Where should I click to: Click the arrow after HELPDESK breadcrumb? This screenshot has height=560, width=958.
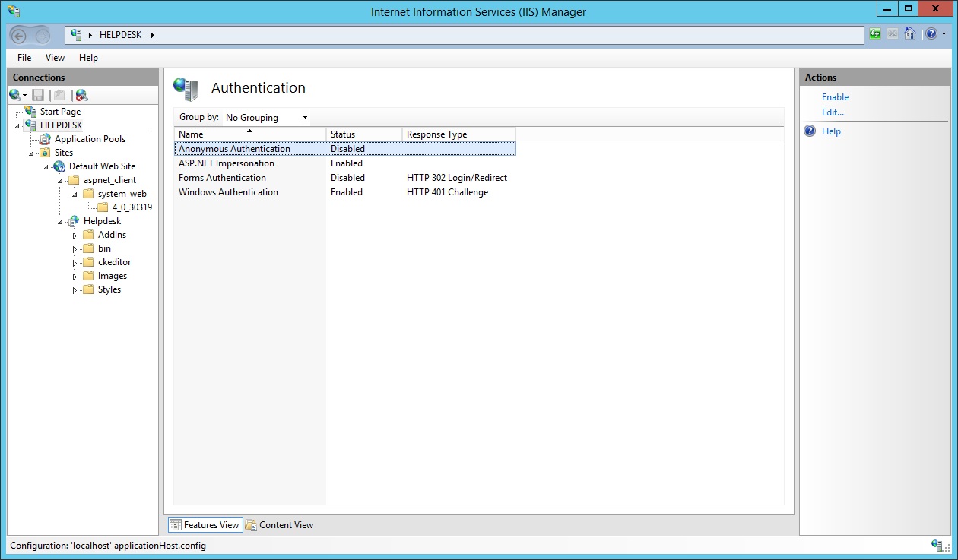(x=152, y=35)
